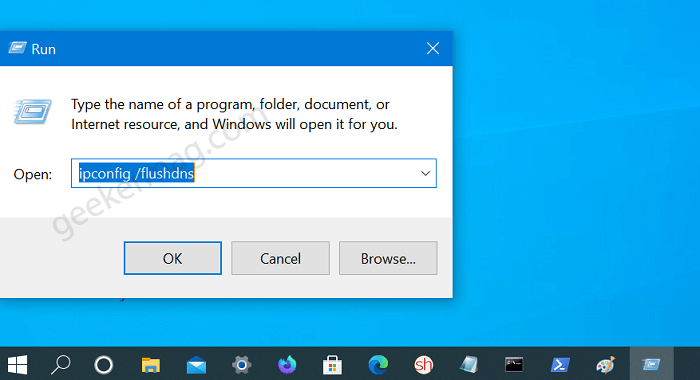Open the Browse... file picker

coord(388,258)
